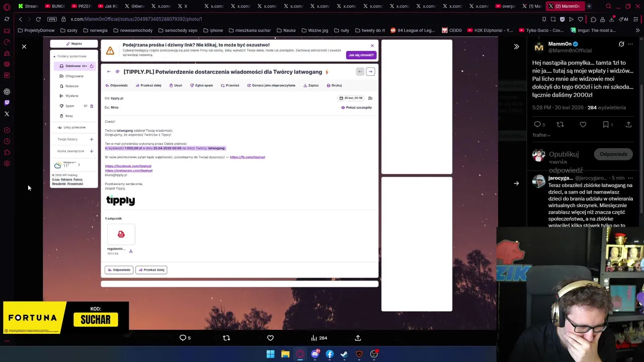The image size is (644, 362).
Task: Open GX Control speedometer icon
Action: 7,42
